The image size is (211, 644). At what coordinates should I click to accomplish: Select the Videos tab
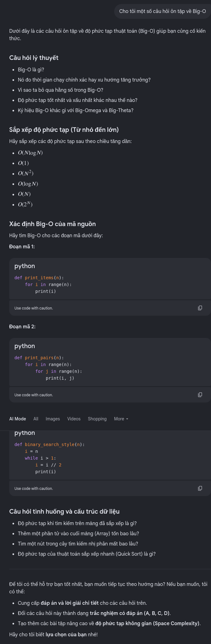(74, 419)
